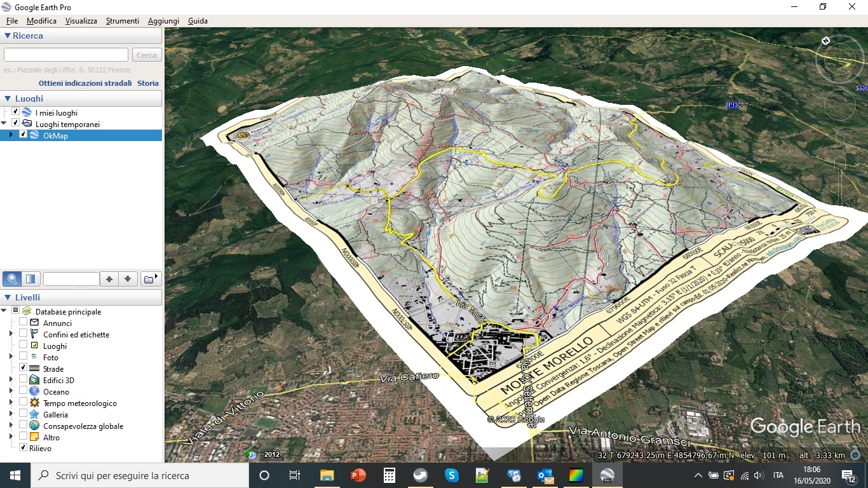Open the File menu
Viewport: 868px width, 488px height.
[12, 21]
